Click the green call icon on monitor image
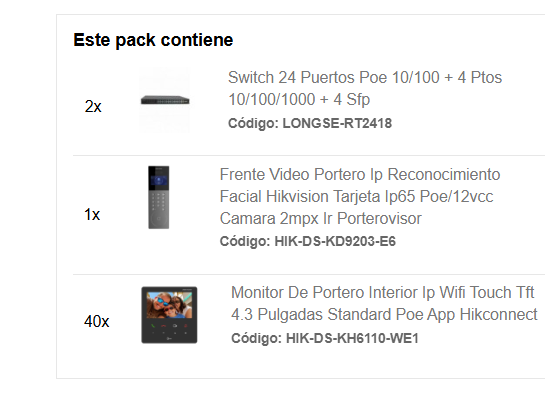The width and height of the screenshot is (545, 397). pyautogui.click(x=153, y=326)
